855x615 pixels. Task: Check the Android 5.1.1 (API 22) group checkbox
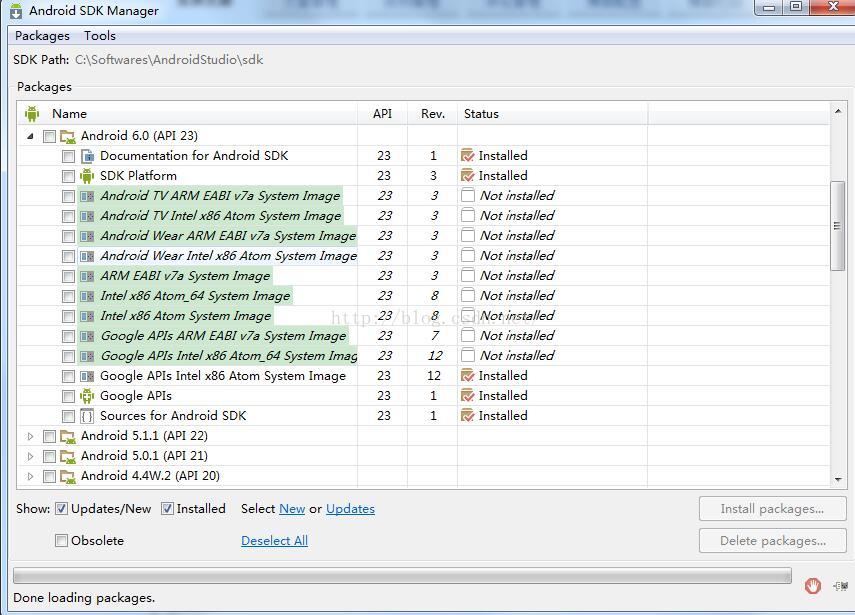pos(49,437)
